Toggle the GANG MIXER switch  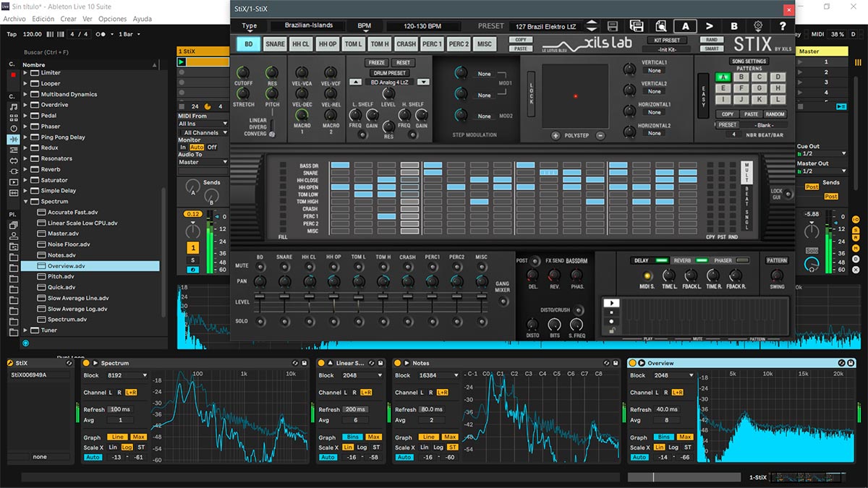[503, 301]
